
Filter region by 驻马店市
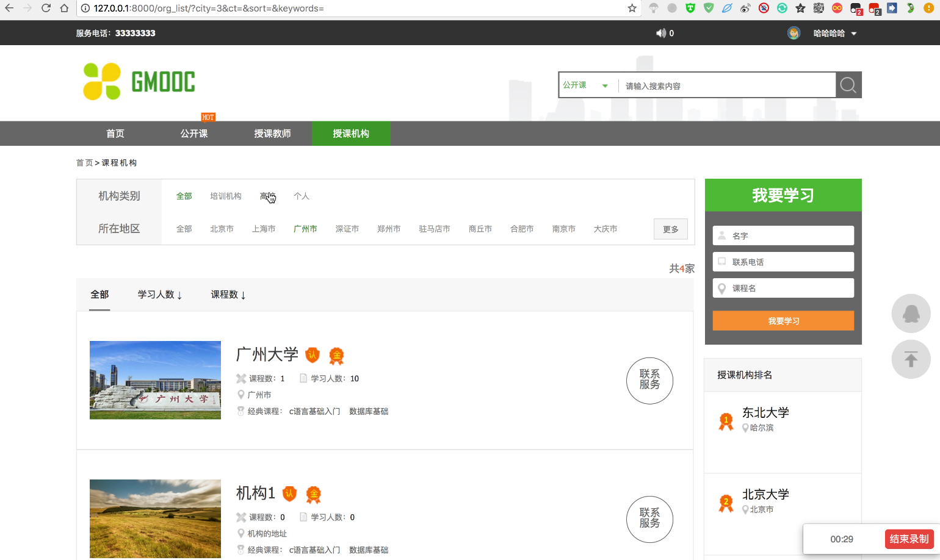pos(435,229)
